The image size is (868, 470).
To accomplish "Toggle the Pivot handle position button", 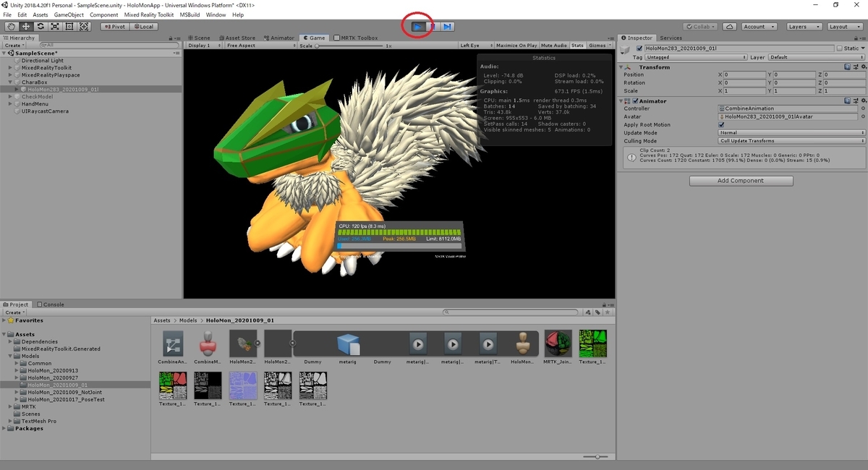I will pos(114,27).
